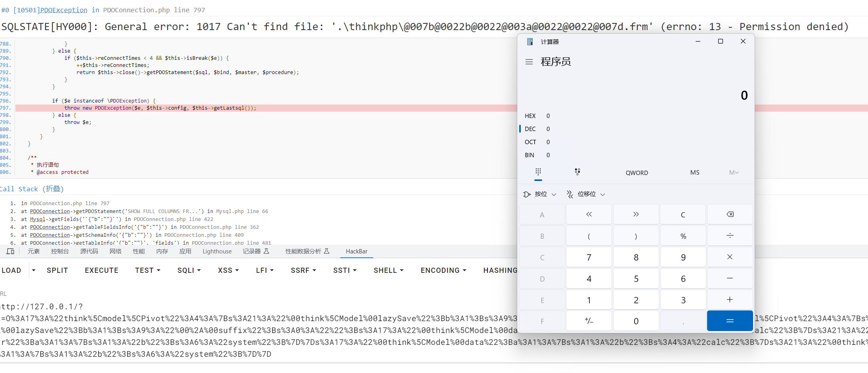868x373 pixels.
Task: Switch to the 控制台 DevTools tab
Action: pos(60,251)
